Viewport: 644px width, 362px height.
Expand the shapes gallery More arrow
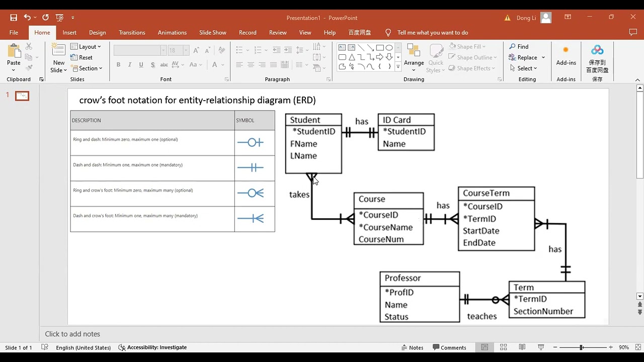coord(398,67)
